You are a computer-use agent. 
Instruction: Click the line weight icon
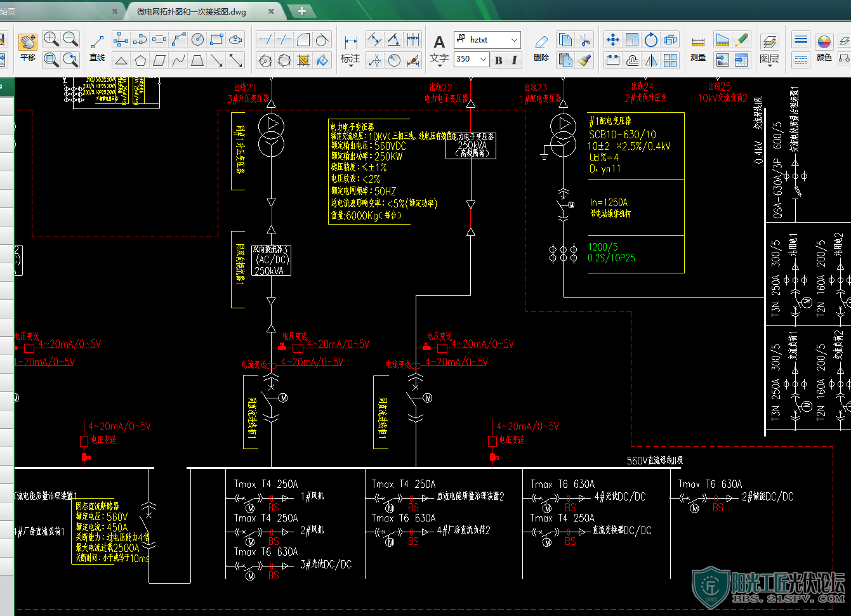[x=801, y=39]
